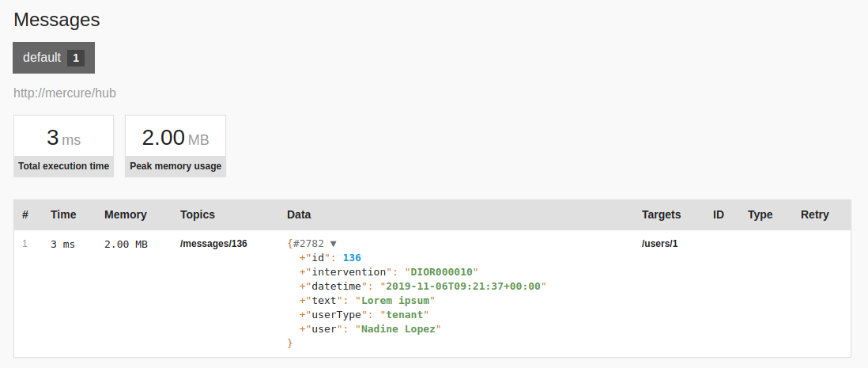Screen dimensions: 868x368
Task: Click the http://mercure/hub URL text
Action: pos(65,93)
